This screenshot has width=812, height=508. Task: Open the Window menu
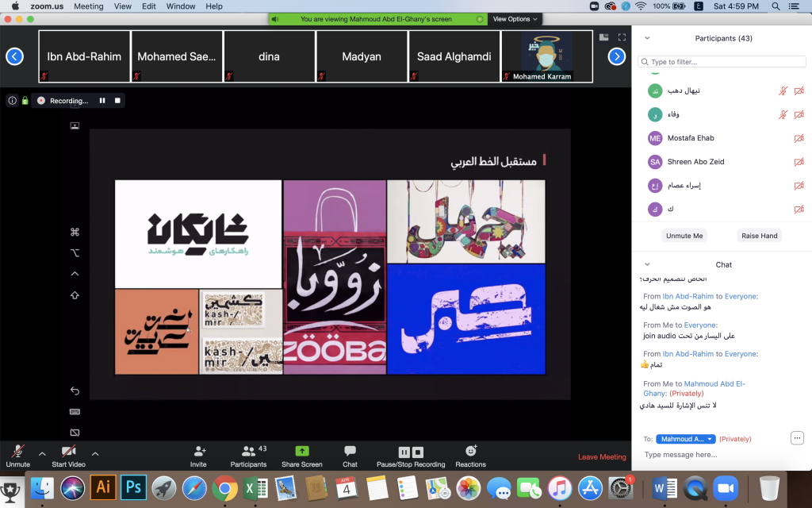(x=181, y=6)
